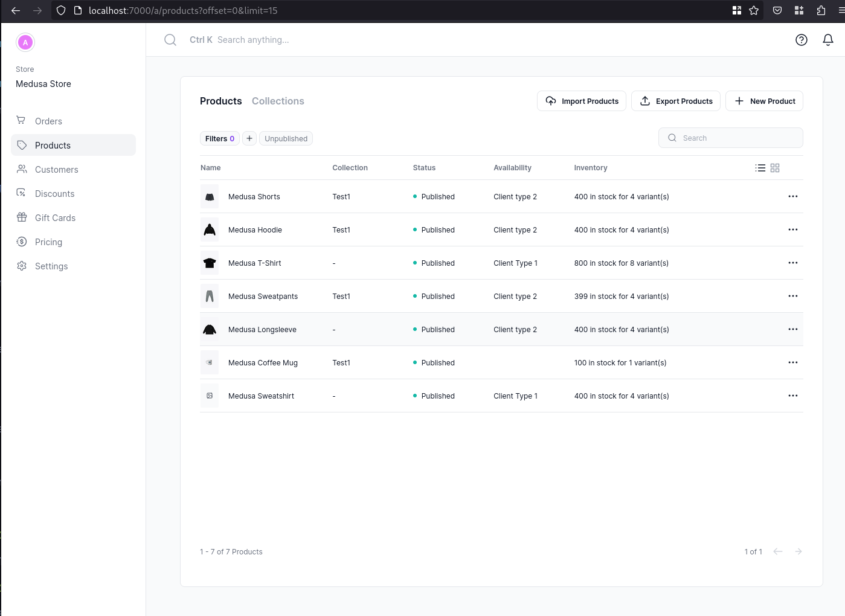Image resolution: width=845 pixels, height=616 pixels.
Task: Switch product view to grid layout
Action: pyautogui.click(x=775, y=167)
